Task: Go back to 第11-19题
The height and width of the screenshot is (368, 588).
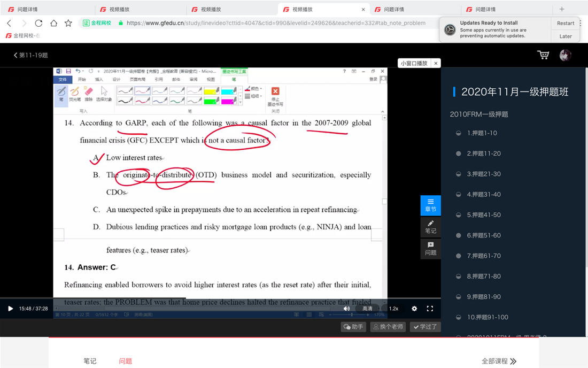Action: (31, 55)
